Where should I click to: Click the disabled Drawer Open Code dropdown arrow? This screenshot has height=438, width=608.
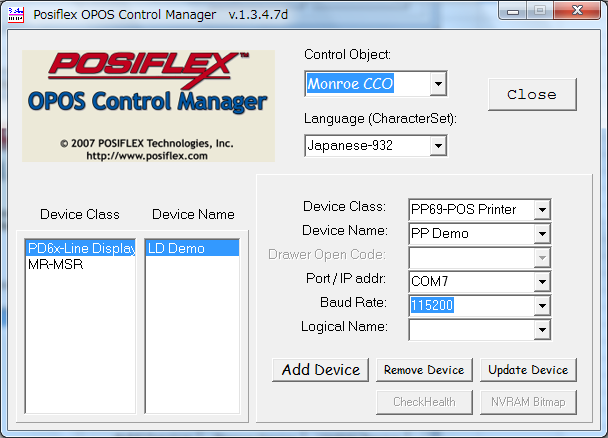point(542,258)
